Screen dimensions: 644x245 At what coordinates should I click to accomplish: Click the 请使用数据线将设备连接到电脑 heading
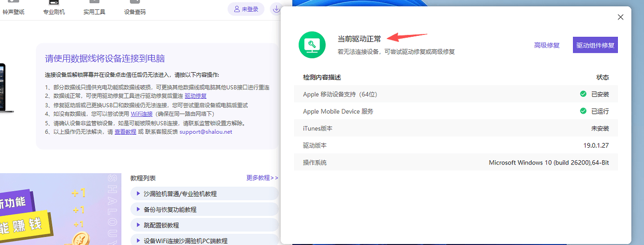click(105, 59)
